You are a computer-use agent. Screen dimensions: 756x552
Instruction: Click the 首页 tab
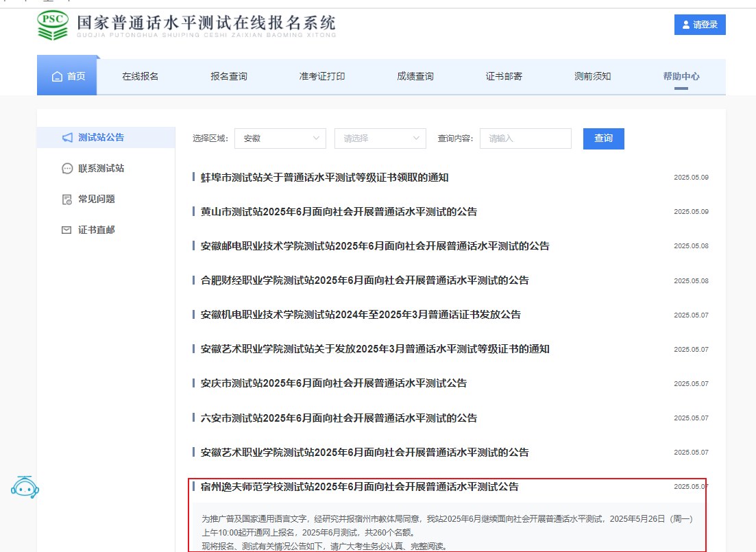point(67,75)
